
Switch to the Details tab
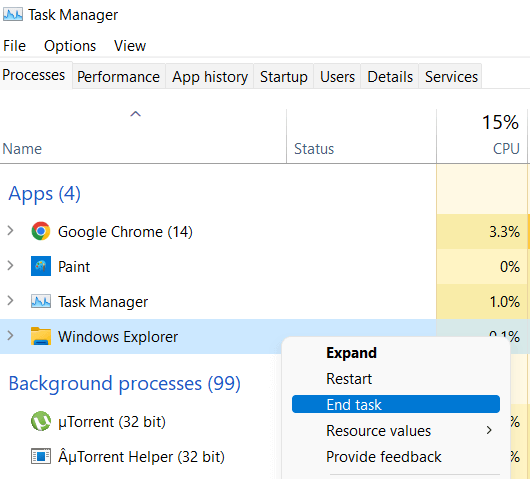390,77
